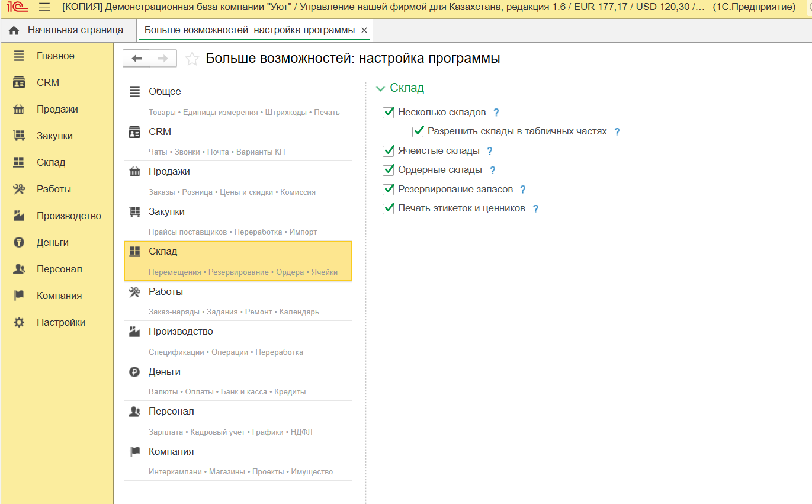Disable Ордерные склады checkbox

[x=389, y=170]
